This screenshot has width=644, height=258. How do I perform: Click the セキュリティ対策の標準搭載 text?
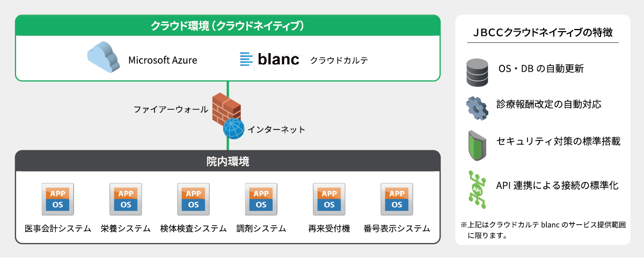click(559, 142)
